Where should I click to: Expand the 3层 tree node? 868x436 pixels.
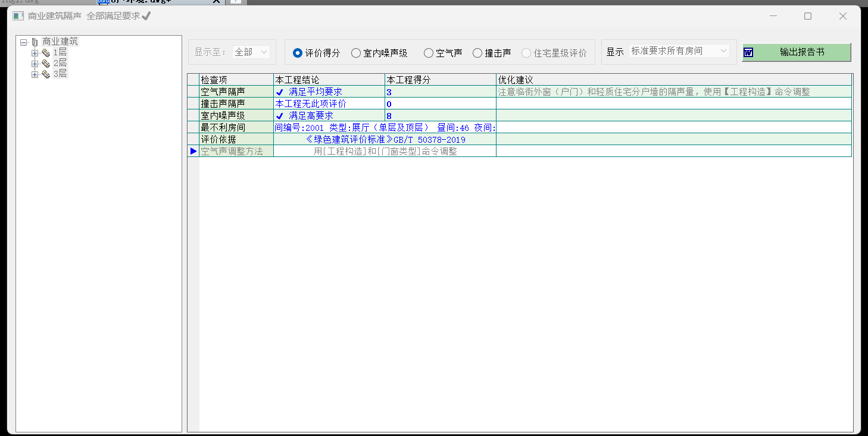(35, 74)
